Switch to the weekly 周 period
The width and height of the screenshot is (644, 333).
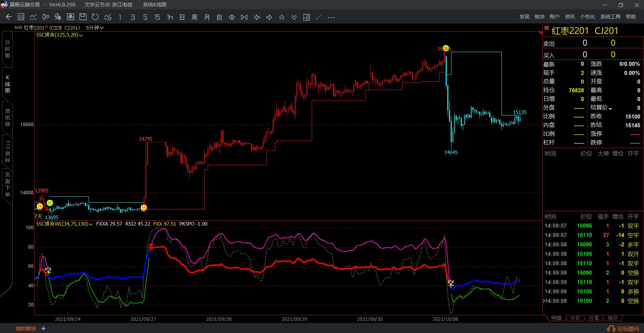pyautogui.click(x=195, y=17)
